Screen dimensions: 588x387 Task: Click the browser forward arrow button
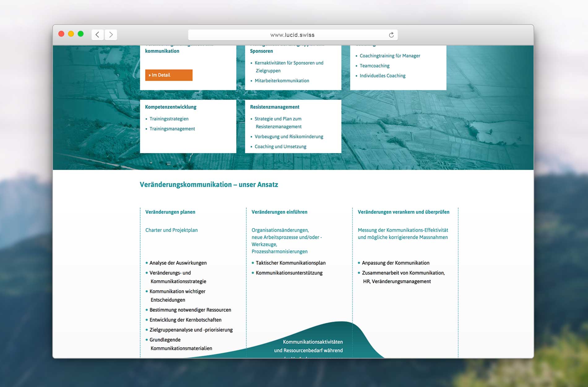[x=111, y=34]
